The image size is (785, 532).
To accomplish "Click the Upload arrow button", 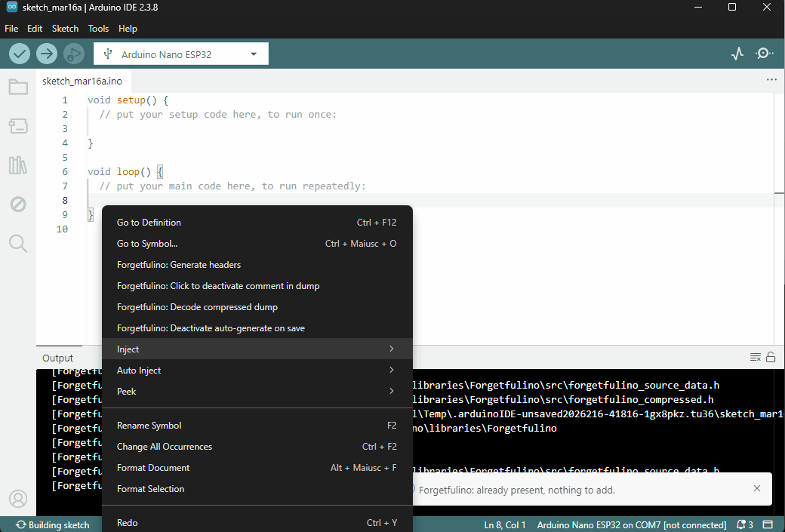I will click(x=47, y=54).
